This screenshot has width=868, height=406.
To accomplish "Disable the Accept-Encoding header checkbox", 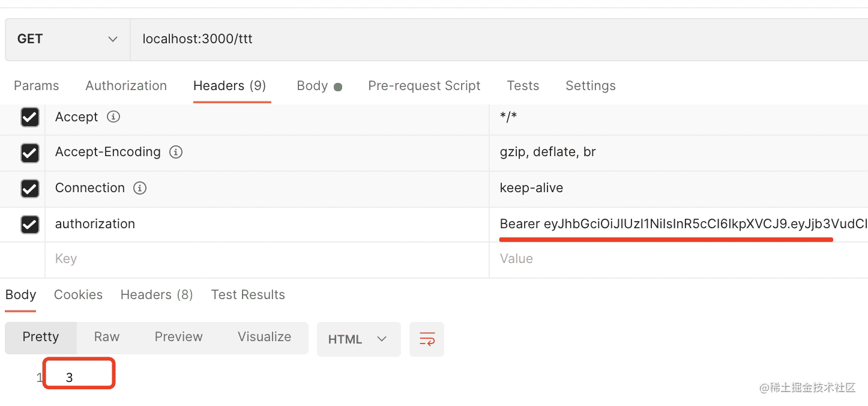I will pos(30,153).
